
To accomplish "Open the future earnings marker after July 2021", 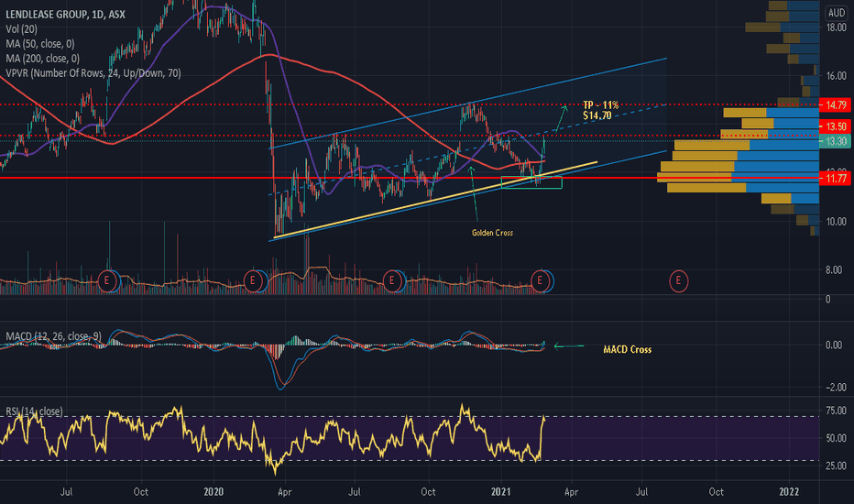I will (x=679, y=281).
